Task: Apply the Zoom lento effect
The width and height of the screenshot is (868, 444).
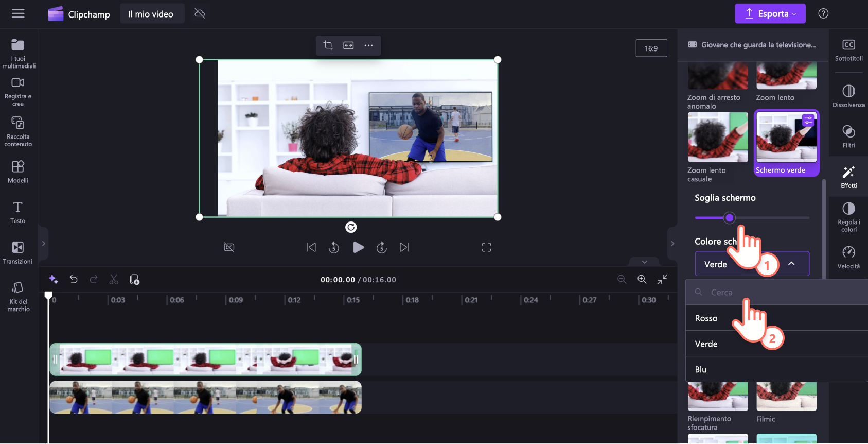Action: pos(786,76)
